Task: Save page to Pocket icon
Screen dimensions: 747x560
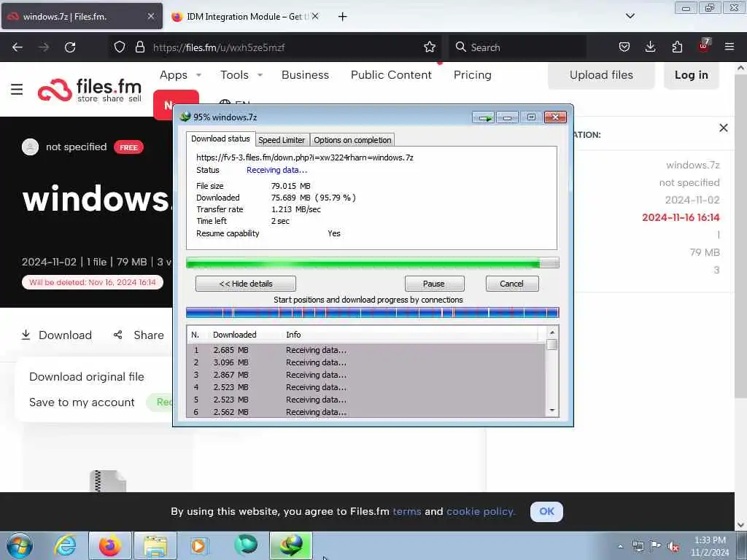Action: [624, 47]
